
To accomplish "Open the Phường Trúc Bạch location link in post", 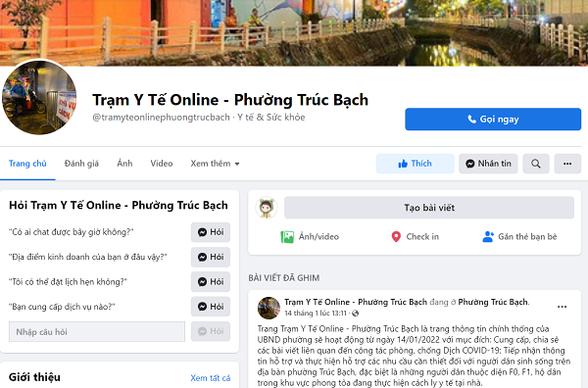I will tap(493, 302).
